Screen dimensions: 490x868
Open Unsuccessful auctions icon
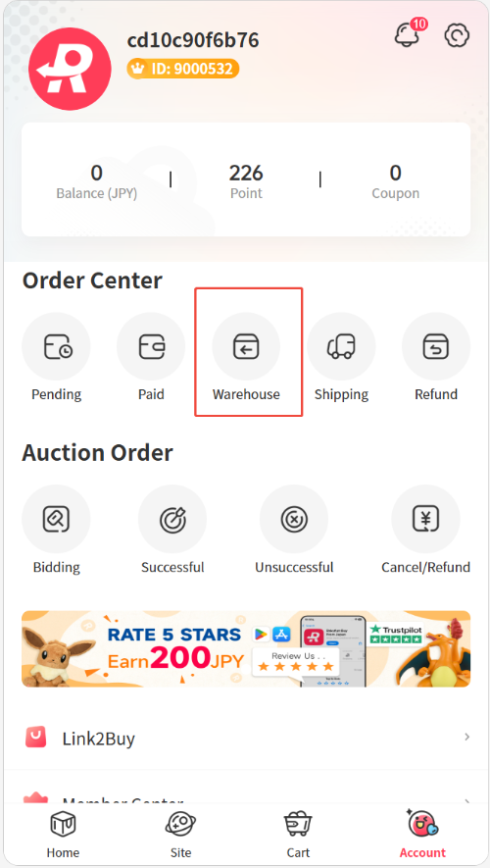(x=294, y=519)
